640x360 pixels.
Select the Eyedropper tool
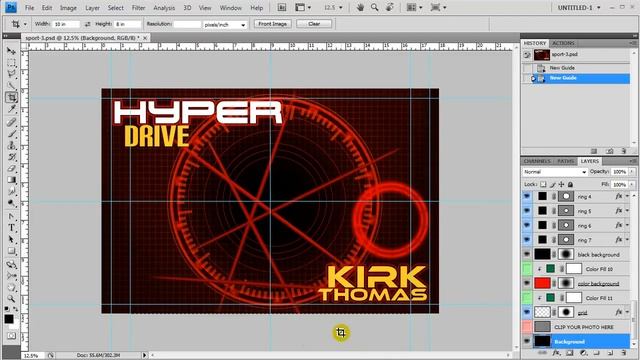(x=11, y=109)
